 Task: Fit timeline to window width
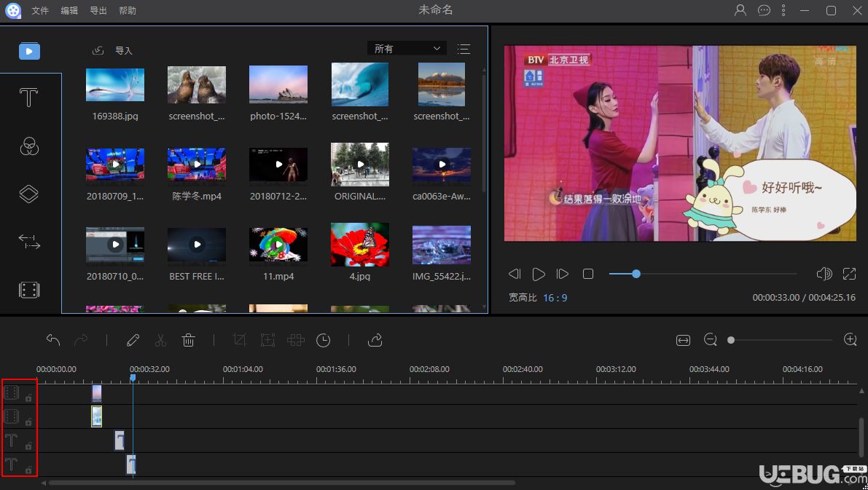click(683, 340)
